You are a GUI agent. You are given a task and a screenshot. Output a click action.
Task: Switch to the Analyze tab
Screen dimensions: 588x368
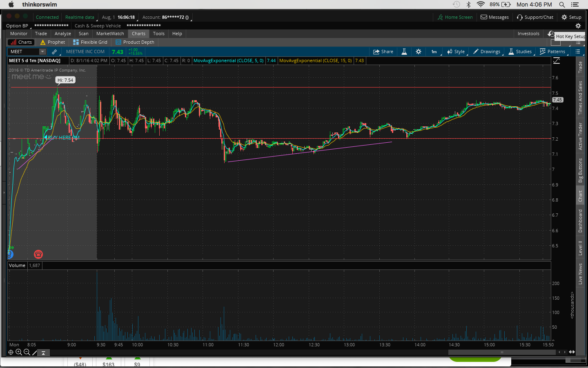[63, 34]
